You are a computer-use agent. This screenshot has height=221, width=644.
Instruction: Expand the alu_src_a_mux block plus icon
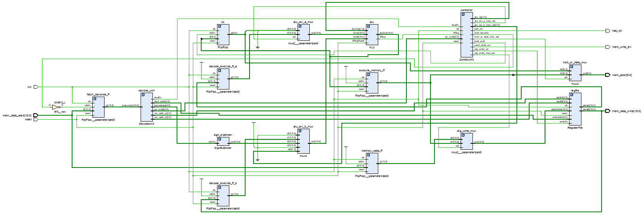point(300,27)
